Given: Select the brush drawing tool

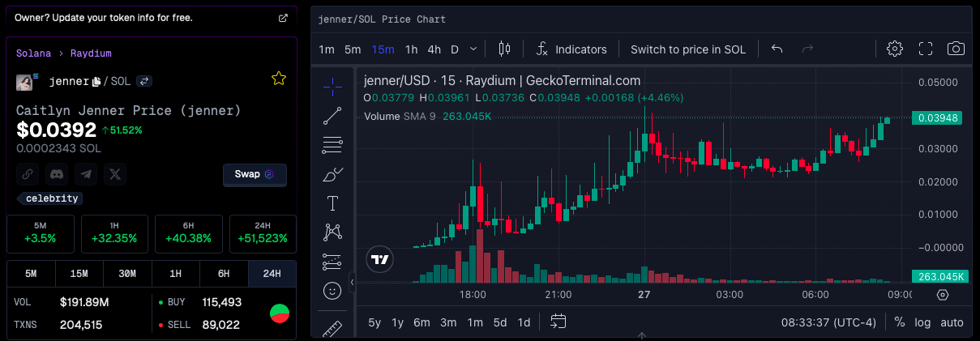Looking at the screenshot, I should coord(332,174).
